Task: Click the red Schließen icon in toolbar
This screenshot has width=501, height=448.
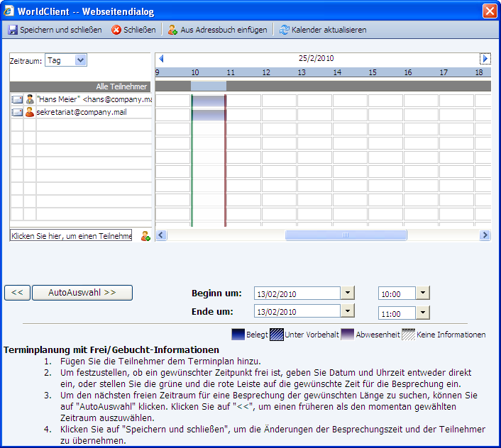Action: tap(116, 30)
